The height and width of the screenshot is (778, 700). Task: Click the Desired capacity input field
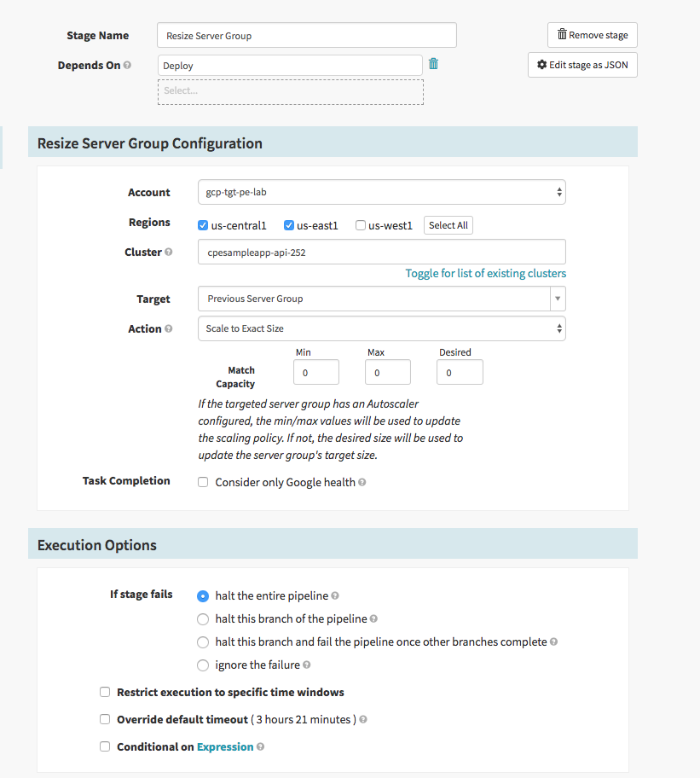[x=460, y=372]
